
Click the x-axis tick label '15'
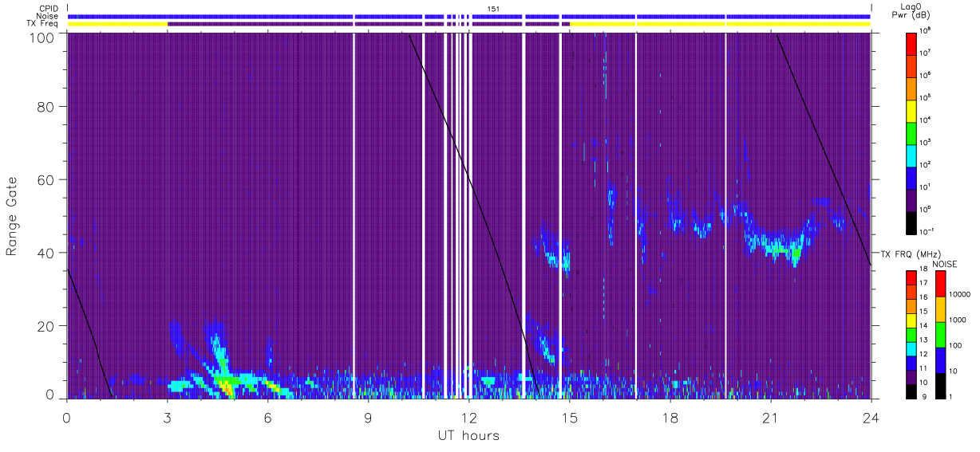click(570, 417)
